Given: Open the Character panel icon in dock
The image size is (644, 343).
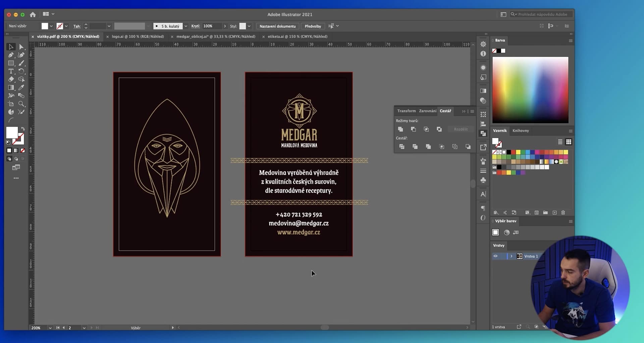Looking at the screenshot, I should point(483,194).
